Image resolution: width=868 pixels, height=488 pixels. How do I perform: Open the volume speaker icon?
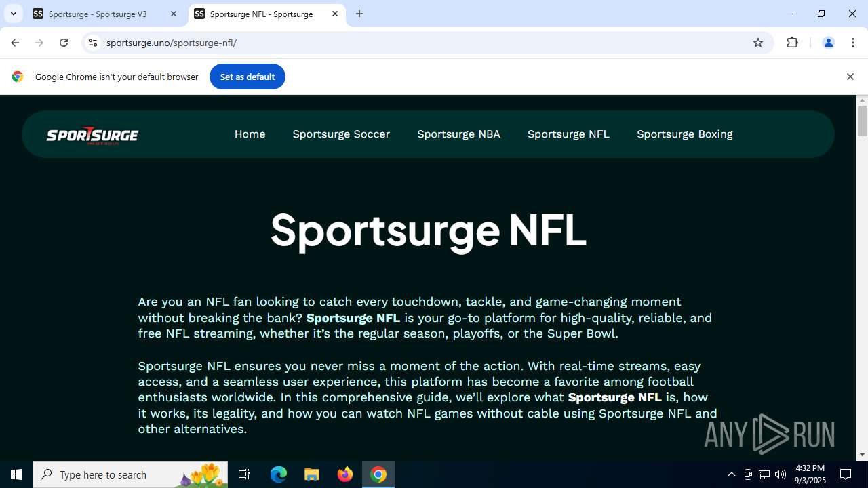tap(781, 474)
